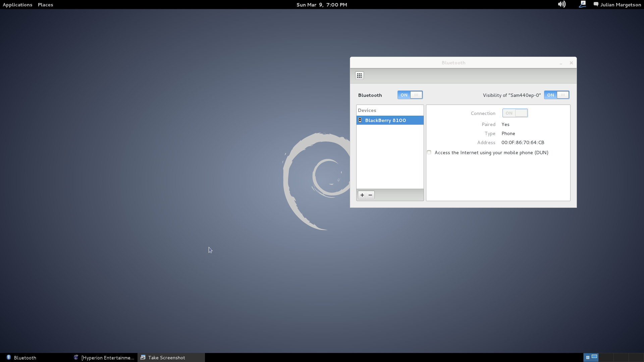Click the chat bubble icon beside user name
The image size is (644, 362).
596,4
